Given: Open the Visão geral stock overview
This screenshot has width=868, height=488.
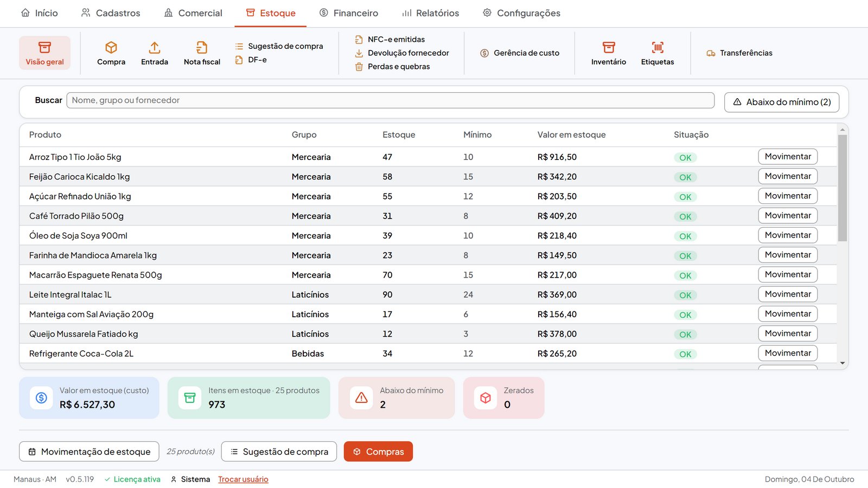Looking at the screenshot, I should point(44,53).
